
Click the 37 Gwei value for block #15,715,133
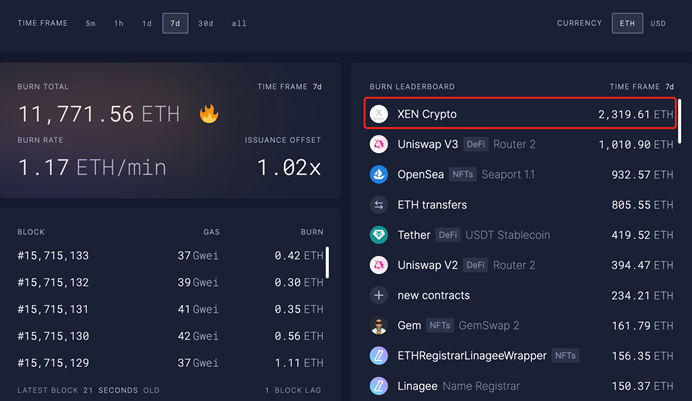pyautogui.click(x=198, y=255)
